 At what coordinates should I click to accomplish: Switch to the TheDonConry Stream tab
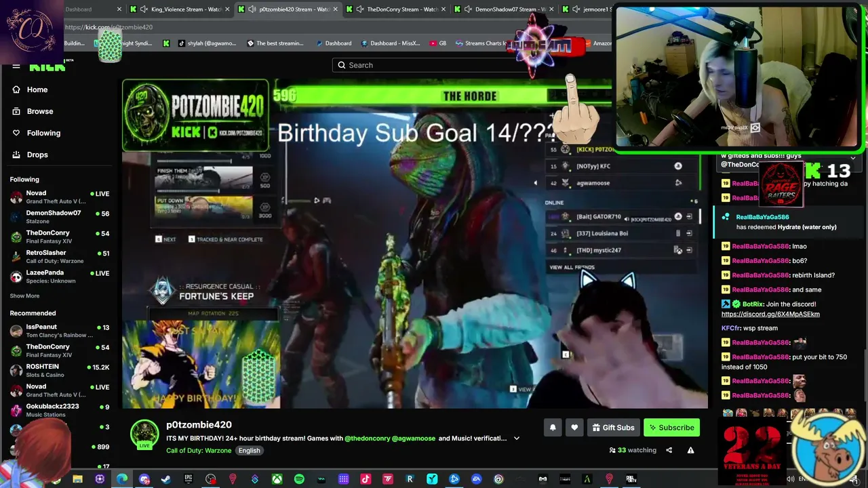(397, 9)
